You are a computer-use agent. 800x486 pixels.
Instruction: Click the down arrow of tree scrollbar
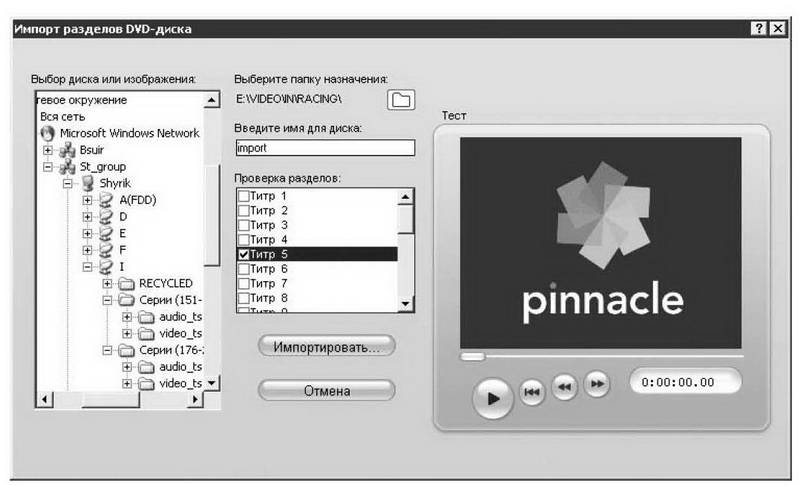tap(212, 382)
